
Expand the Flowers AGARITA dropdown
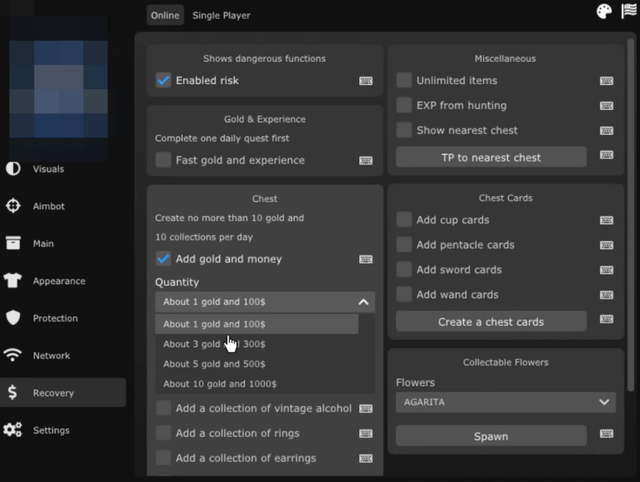tap(505, 402)
